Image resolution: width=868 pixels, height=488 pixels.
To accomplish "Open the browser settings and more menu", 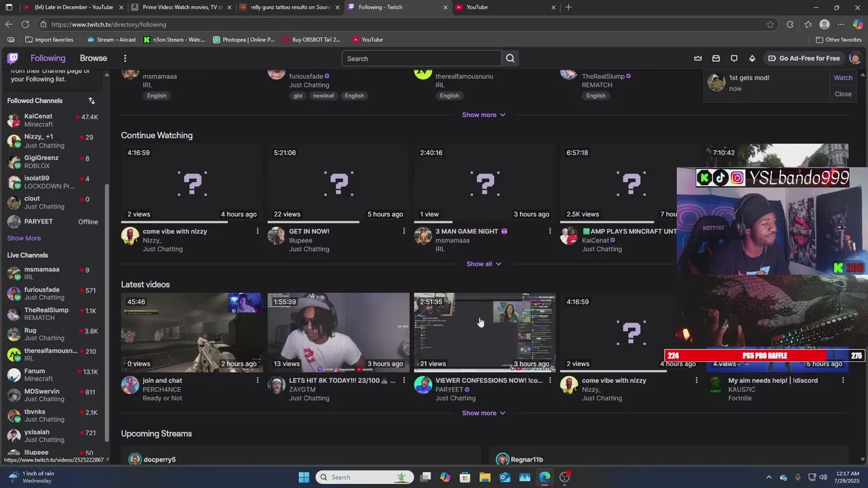I will (841, 24).
